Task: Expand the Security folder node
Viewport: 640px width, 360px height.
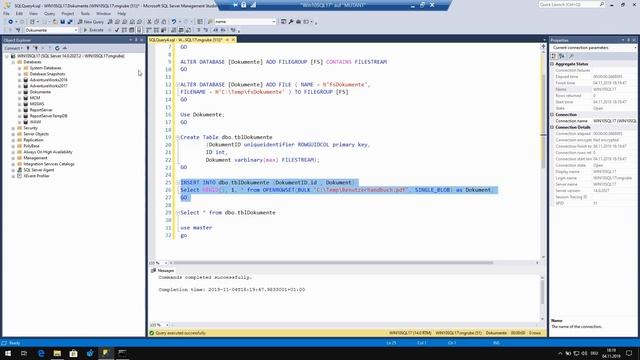Action: [x=13, y=128]
